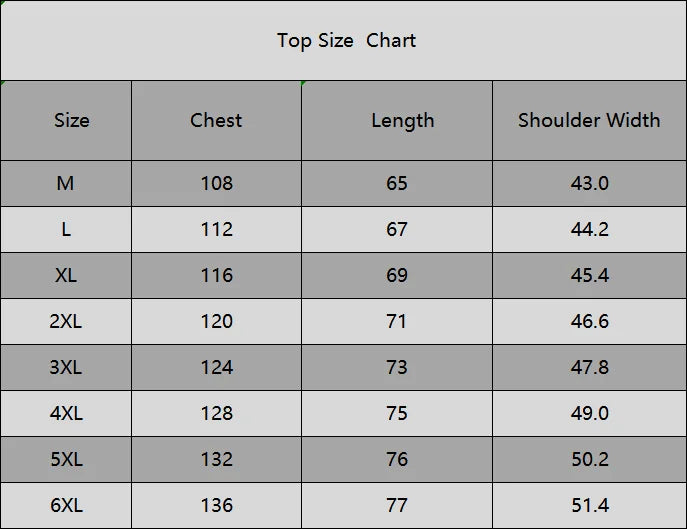The height and width of the screenshot is (529, 687).
Task: Select the "Size" column header
Action: click(71, 120)
